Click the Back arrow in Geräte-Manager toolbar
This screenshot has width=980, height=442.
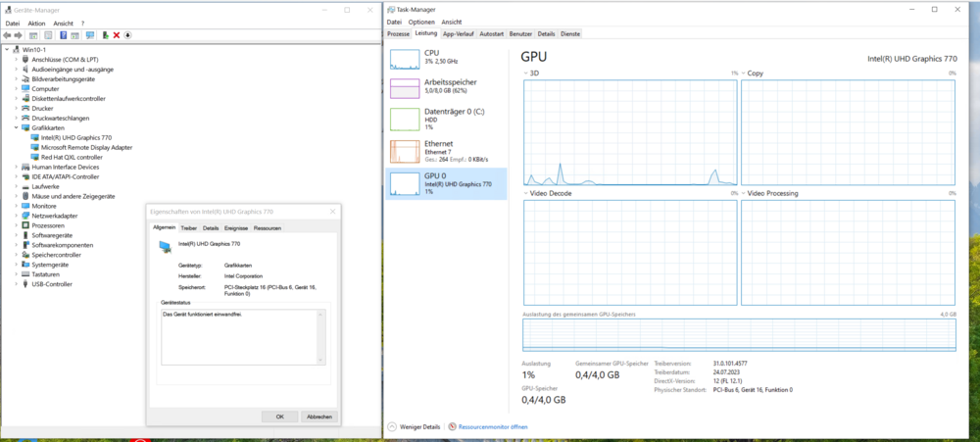tap(8, 35)
